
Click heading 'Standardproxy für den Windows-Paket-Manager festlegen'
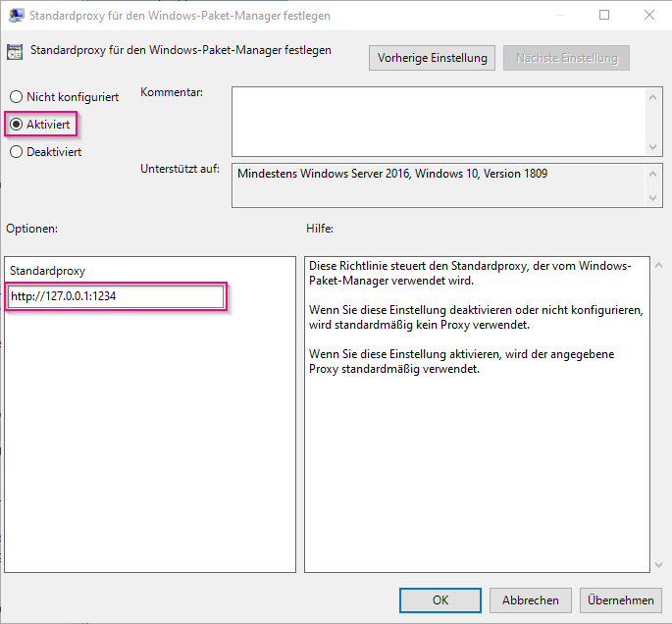tap(181, 50)
